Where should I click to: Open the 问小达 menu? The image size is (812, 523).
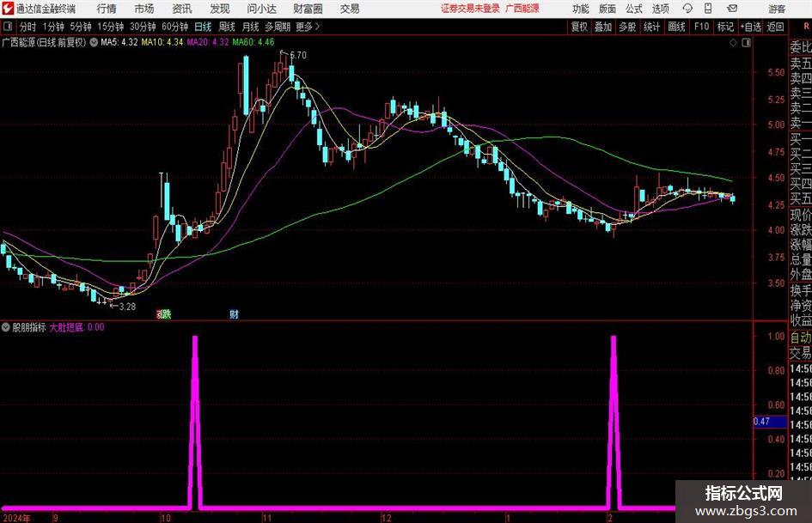pos(261,9)
